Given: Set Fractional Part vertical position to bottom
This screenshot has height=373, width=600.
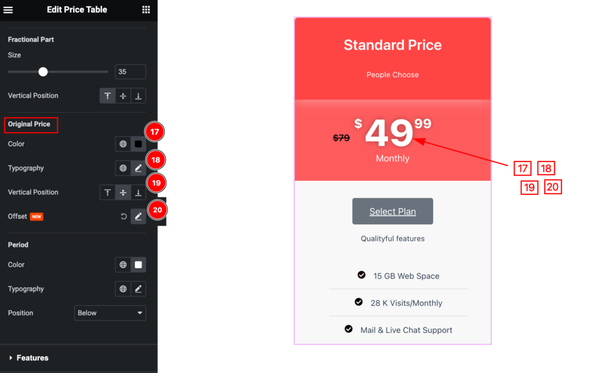Looking at the screenshot, I should pyautogui.click(x=138, y=96).
